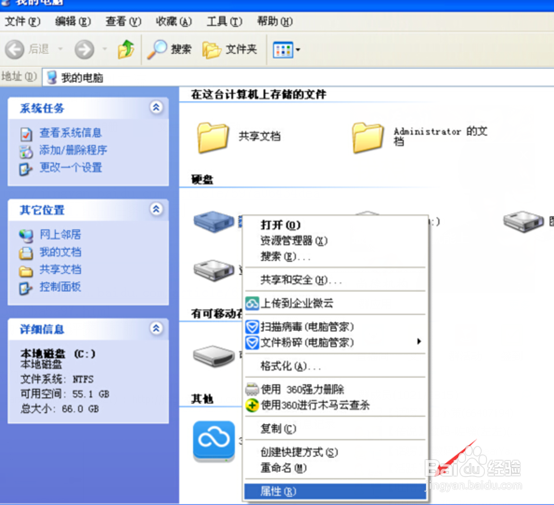Viewport: 554px width, 505px height.
Task: Click 查看系统信息 link
Action: tap(71, 133)
